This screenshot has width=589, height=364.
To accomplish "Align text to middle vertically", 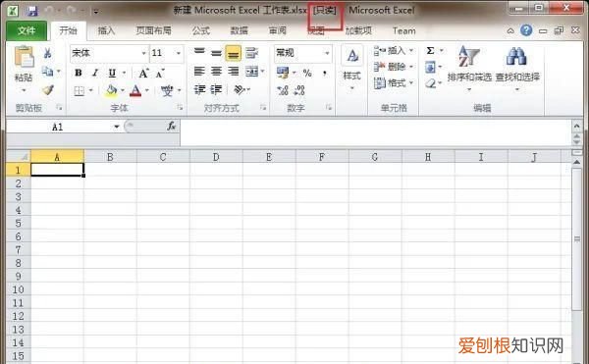I will (216, 53).
